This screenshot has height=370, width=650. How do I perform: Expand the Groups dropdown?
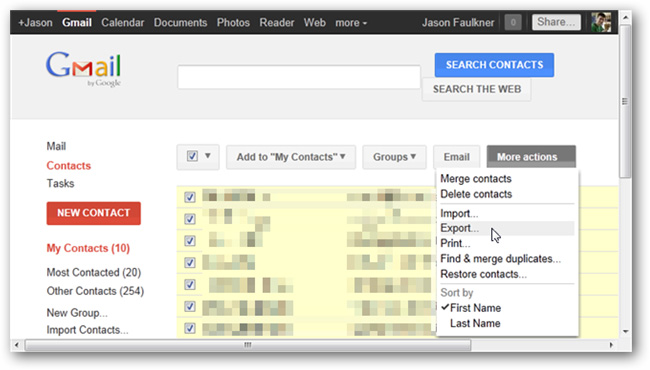point(394,157)
